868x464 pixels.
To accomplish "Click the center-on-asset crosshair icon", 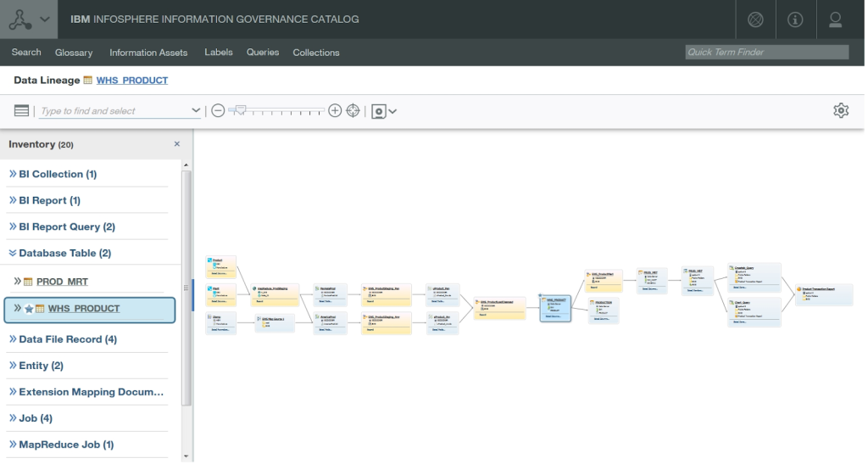I will tap(353, 111).
